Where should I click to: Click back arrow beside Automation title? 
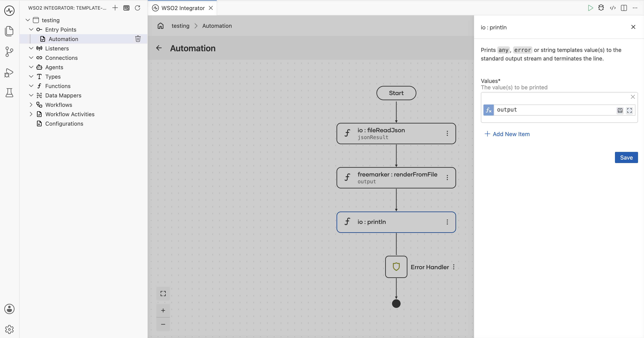click(x=159, y=48)
